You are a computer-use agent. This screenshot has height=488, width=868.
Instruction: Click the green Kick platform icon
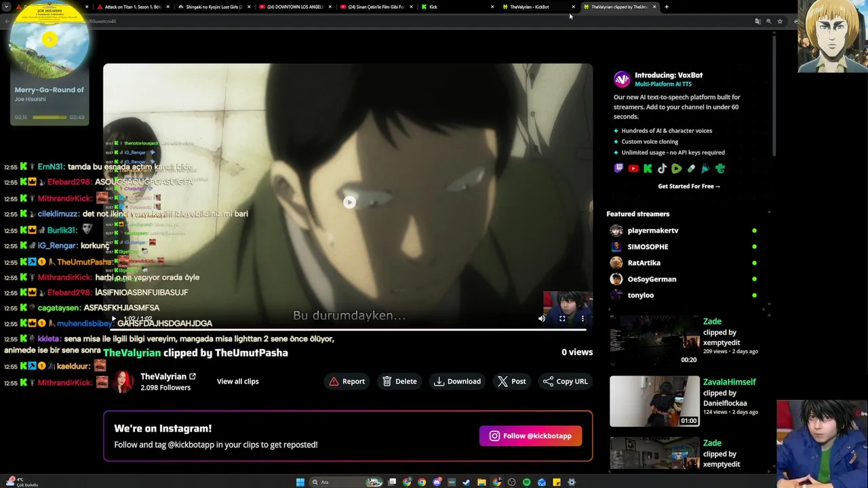point(648,169)
